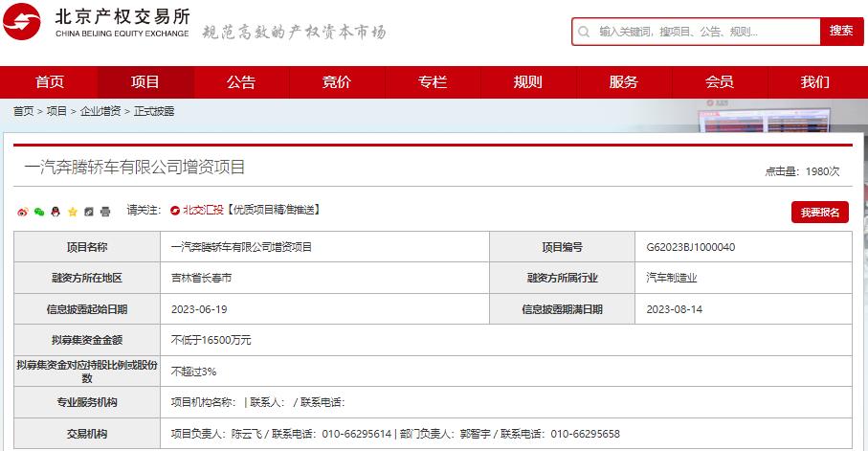Viewport: 868px width, 451px height.
Task: Share via the green WeChat icon
Action: 39,211
